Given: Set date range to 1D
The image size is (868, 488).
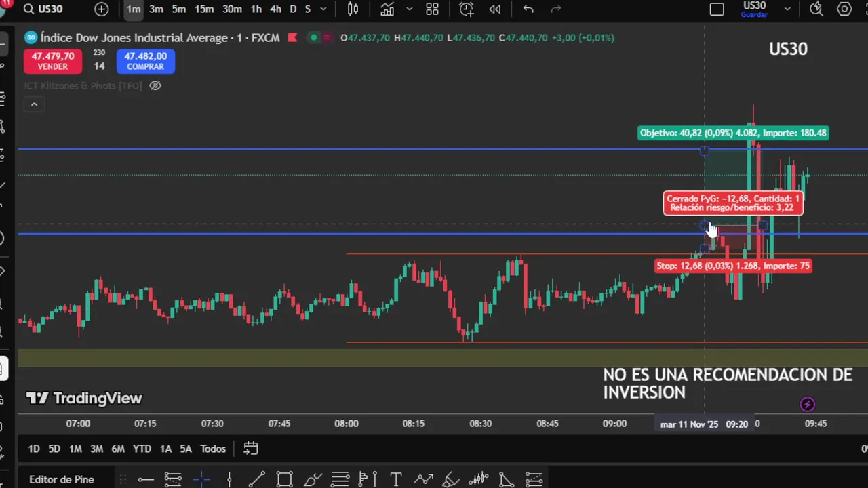Looking at the screenshot, I should [x=34, y=449].
